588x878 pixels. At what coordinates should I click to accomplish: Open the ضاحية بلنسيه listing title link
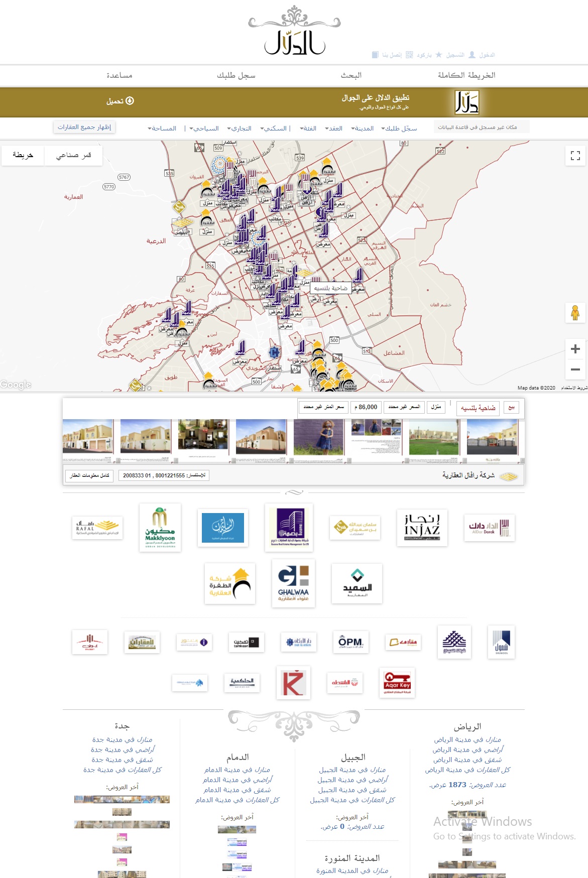(478, 408)
